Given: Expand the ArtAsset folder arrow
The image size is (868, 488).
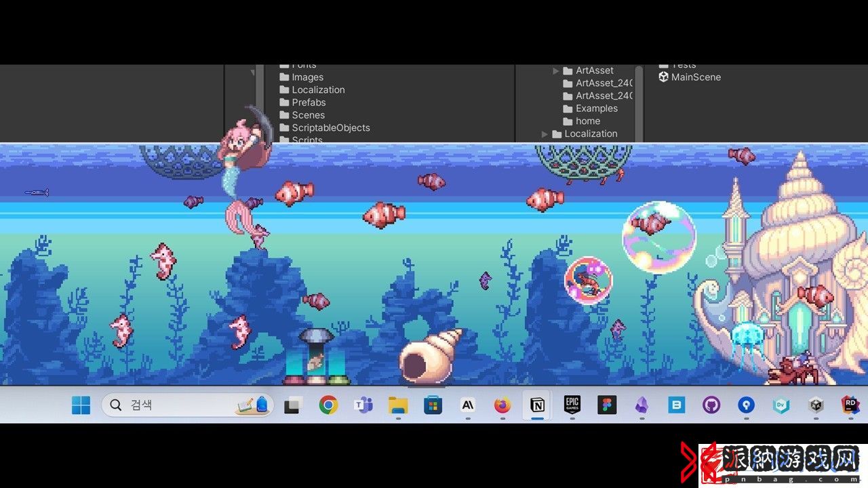Looking at the screenshot, I should [556, 70].
